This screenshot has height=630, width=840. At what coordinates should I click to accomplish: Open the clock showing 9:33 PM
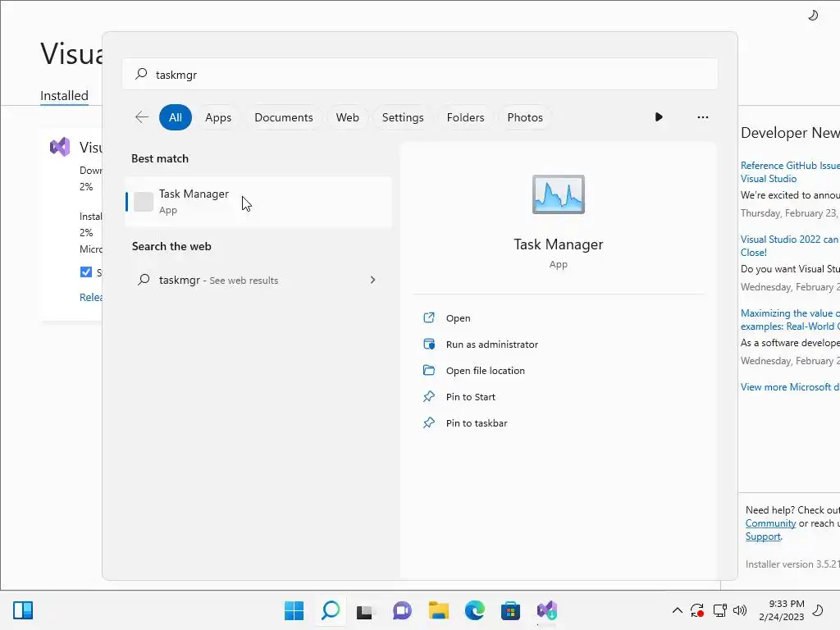pos(782,610)
